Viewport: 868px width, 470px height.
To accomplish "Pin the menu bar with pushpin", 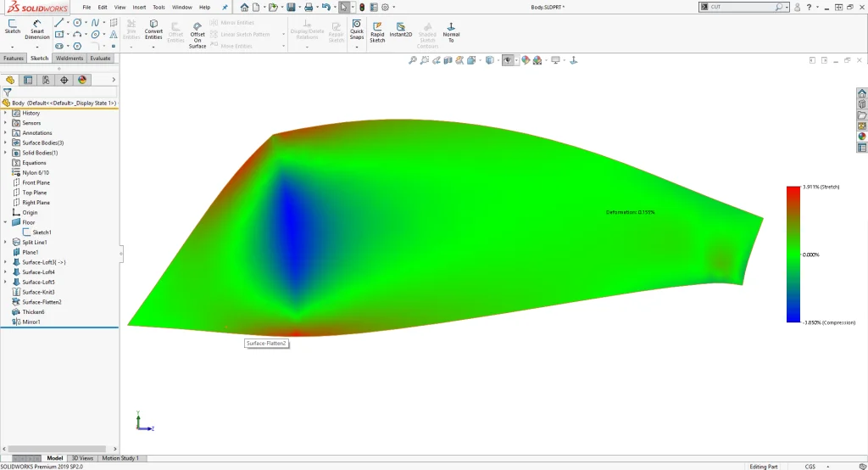I will click(x=225, y=7).
